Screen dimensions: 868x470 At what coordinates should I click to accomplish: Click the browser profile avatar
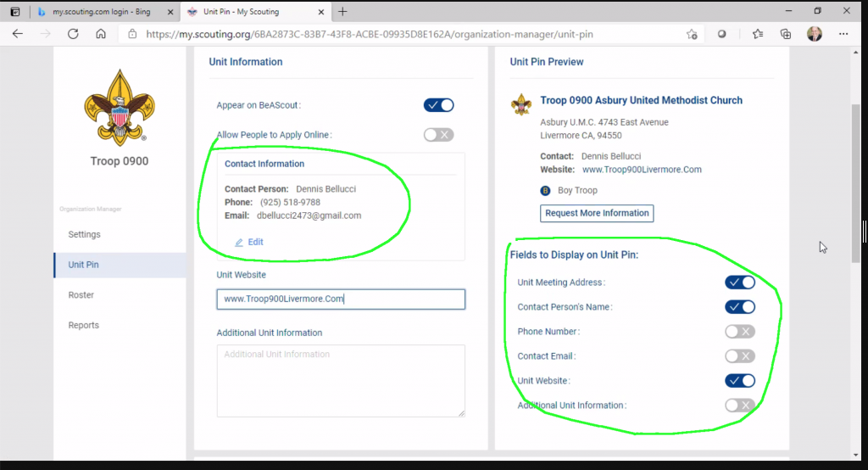click(814, 34)
